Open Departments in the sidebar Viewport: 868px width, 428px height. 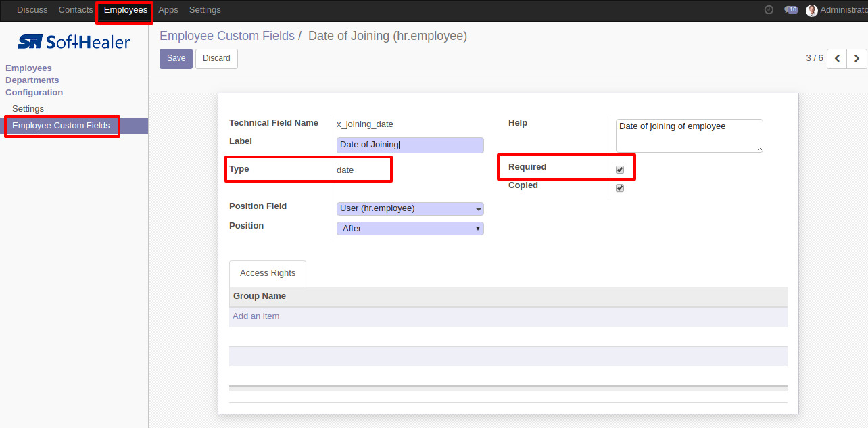32,80
